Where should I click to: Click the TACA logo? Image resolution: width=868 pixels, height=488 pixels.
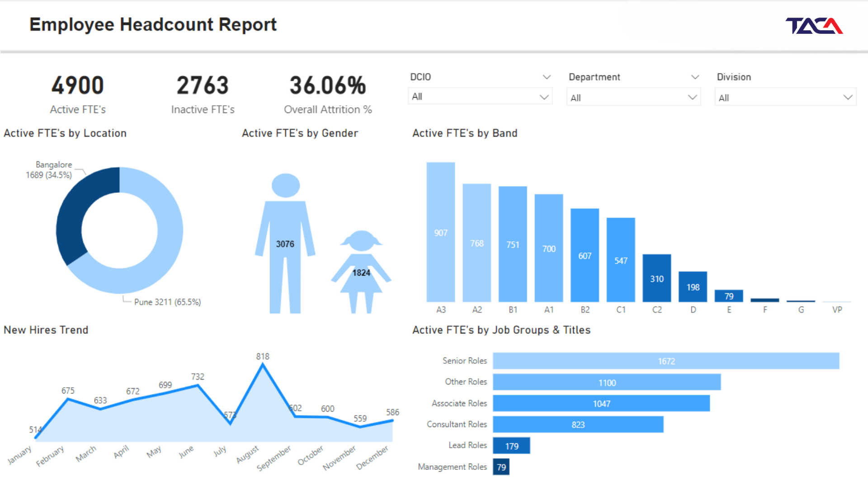pos(814,26)
